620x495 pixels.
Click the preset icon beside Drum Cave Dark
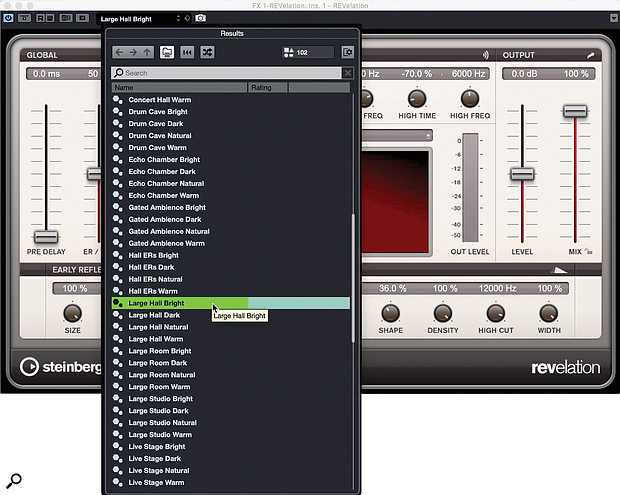coord(117,124)
